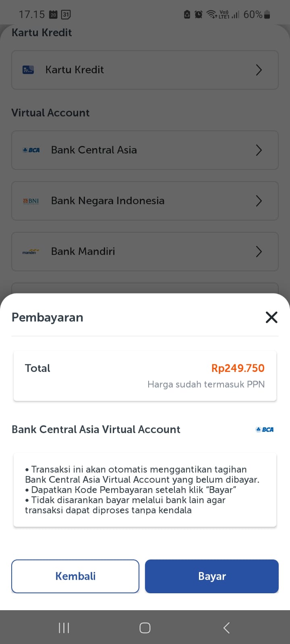Screen dimensions: 290x644
Task: Expand Bank Negara Indonesia chevron arrow
Action: tap(259, 201)
